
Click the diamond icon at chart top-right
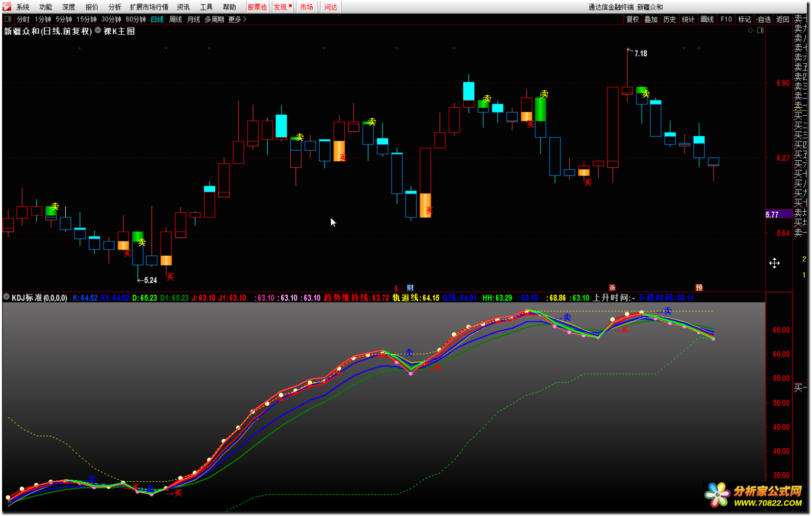pyautogui.click(x=750, y=31)
